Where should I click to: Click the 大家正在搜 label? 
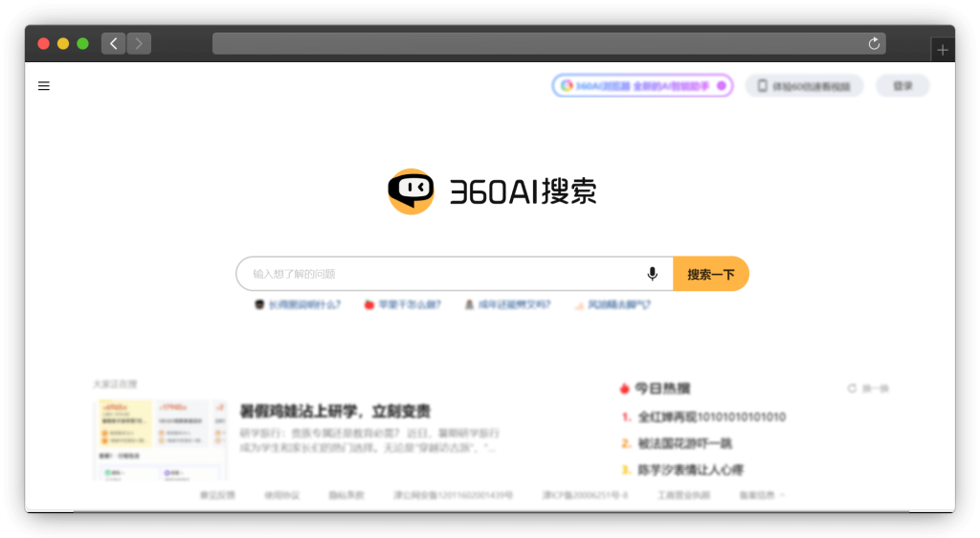tap(115, 384)
